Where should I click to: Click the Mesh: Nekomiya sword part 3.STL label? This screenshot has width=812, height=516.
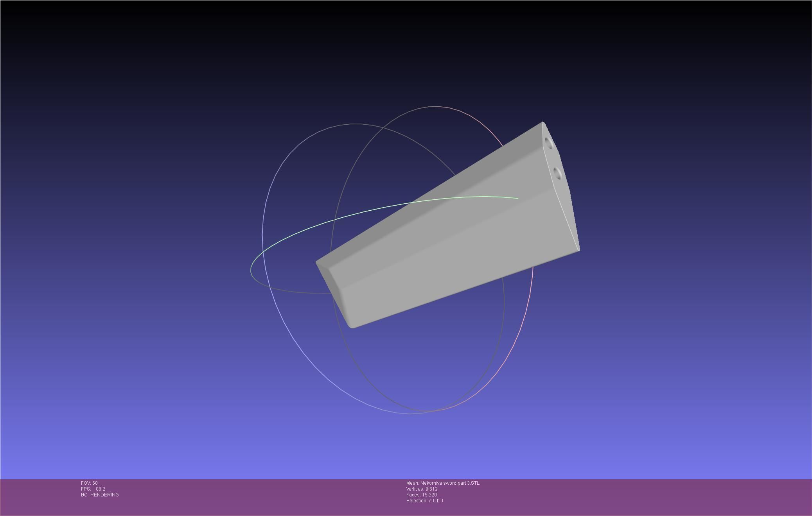[x=442, y=483]
